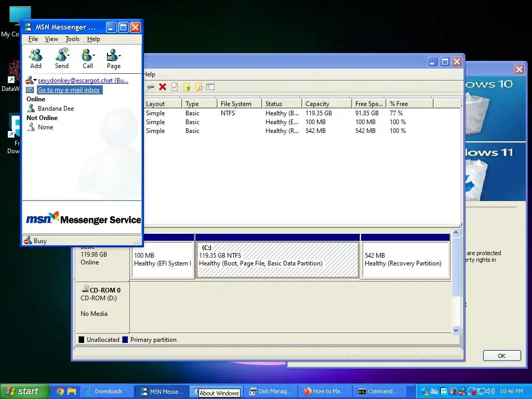Select the (C:) 119.35 GB NTFS partition block

277,260
